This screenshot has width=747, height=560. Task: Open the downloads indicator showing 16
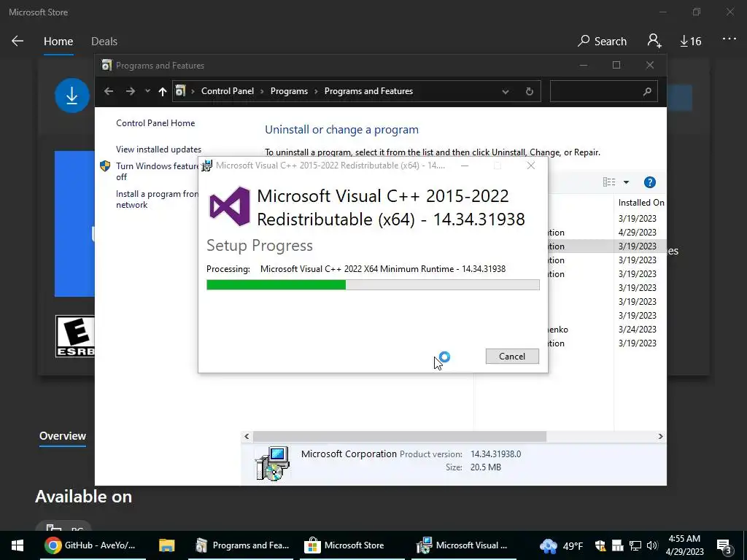click(x=690, y=42)
